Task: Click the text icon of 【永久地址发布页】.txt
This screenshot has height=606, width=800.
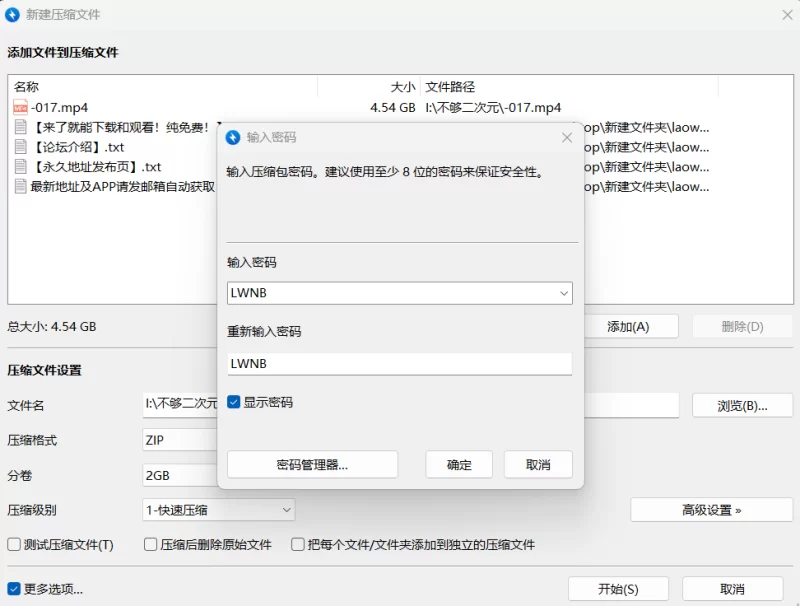Action: [x=20, y=167]
